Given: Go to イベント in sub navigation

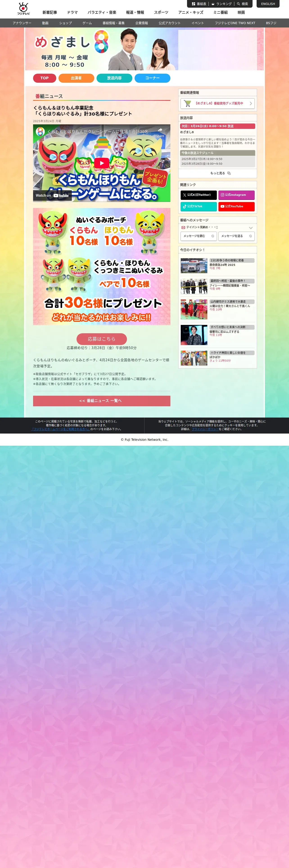Looking at the screenshot, I should [197, 23].
